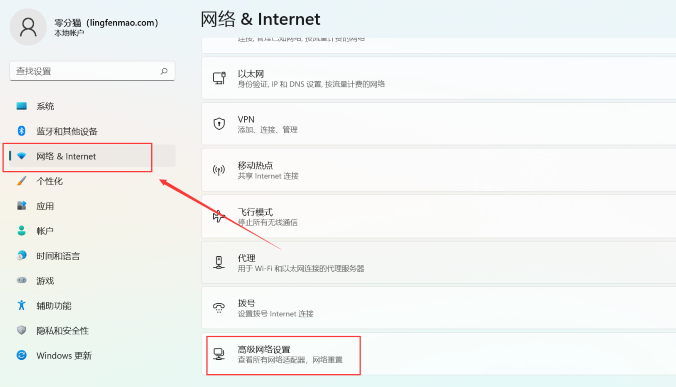Click the proxy server icon
This screenshot has height=387, width=676.
pyautogui.click(x=219, y=262)
